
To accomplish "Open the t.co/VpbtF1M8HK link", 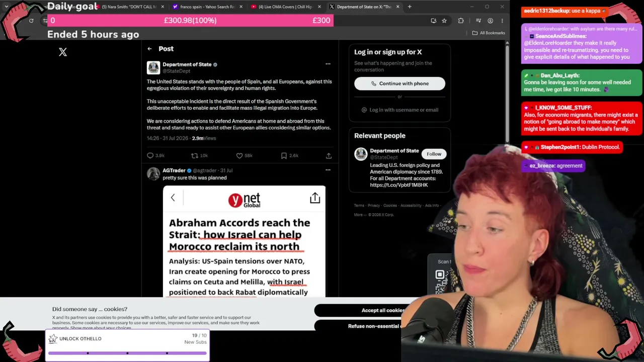I will click(x=399, y=185).
